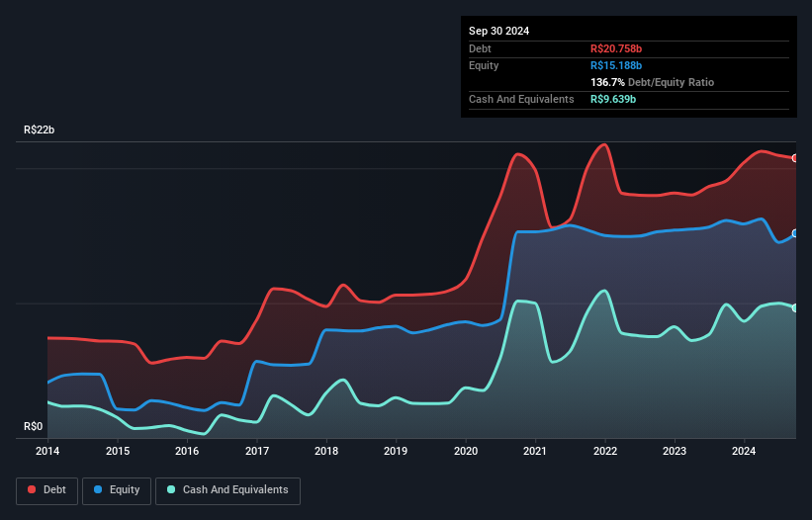Click the 2024 x-axis label
This screenshot has width=812, height=520.
click(x=744, y=451)
